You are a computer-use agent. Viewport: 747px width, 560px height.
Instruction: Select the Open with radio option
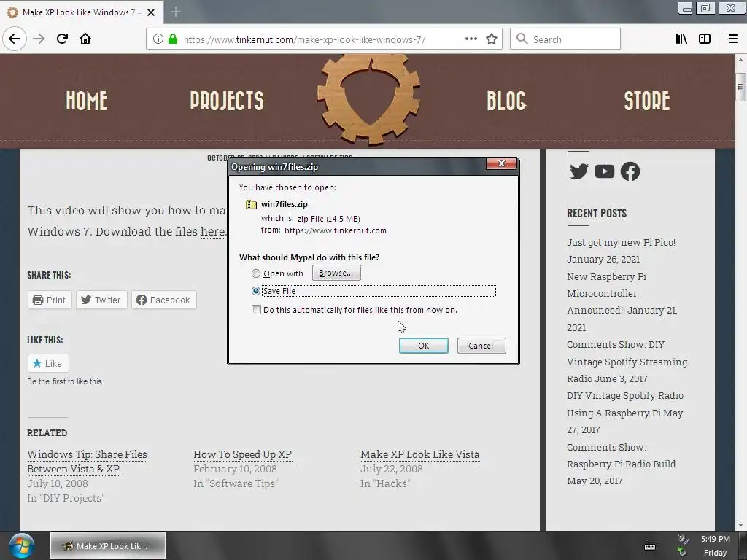(256, 273)
